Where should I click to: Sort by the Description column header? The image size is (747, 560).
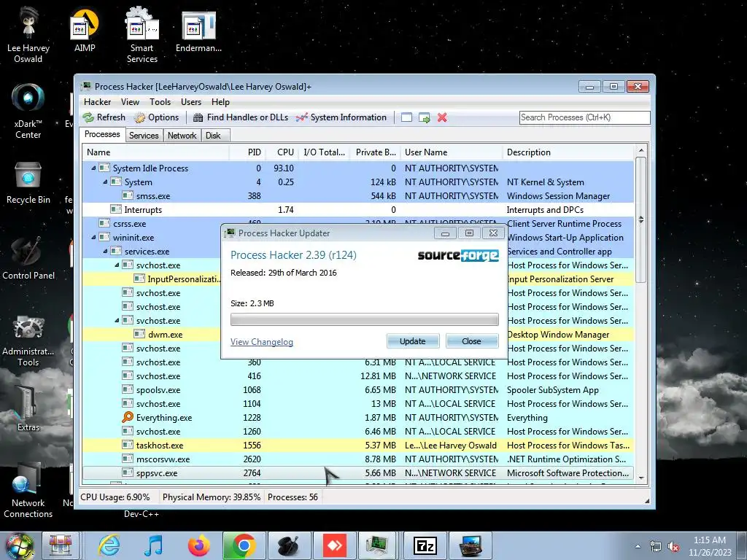coord(568,152)
